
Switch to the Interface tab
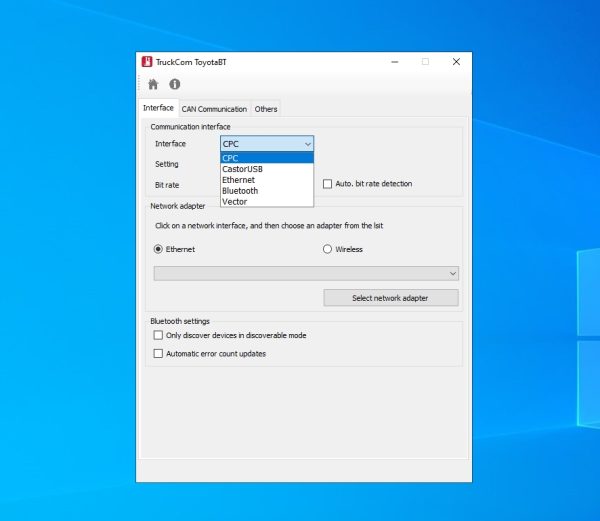click(158, 108)
